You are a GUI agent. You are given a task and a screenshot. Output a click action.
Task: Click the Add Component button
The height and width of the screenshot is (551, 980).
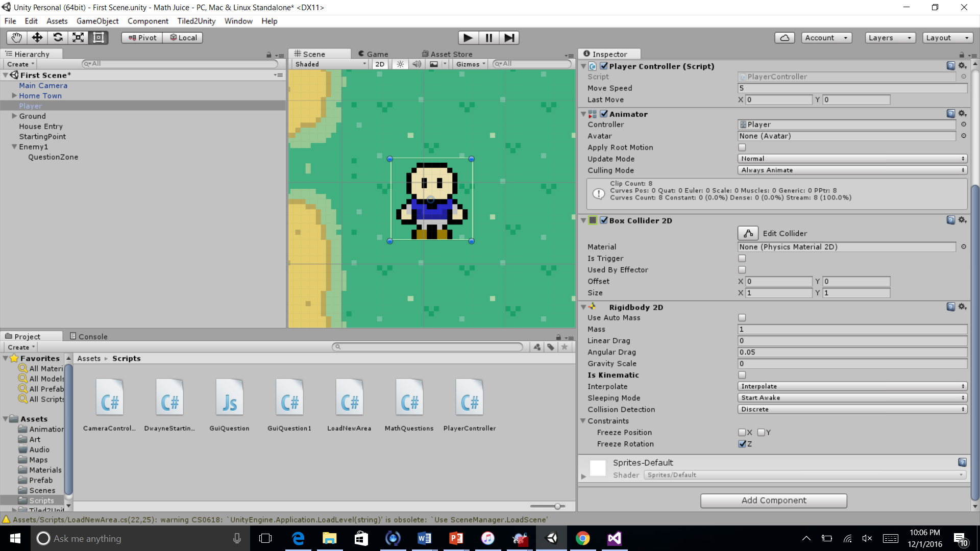(x=773, y=500)
